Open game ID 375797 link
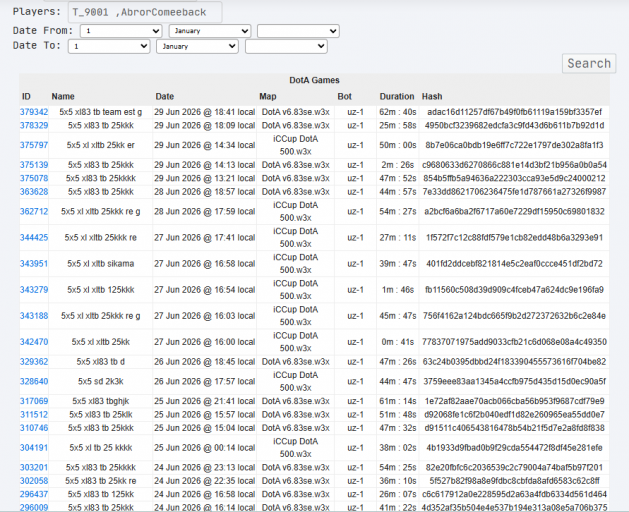The image size is (629, 512). tap(34, 145)
